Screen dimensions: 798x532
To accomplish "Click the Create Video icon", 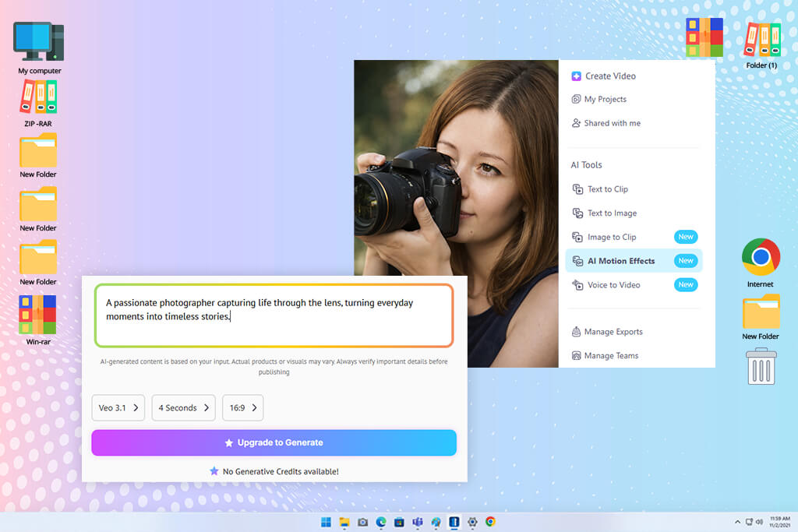I will (576, 76).
